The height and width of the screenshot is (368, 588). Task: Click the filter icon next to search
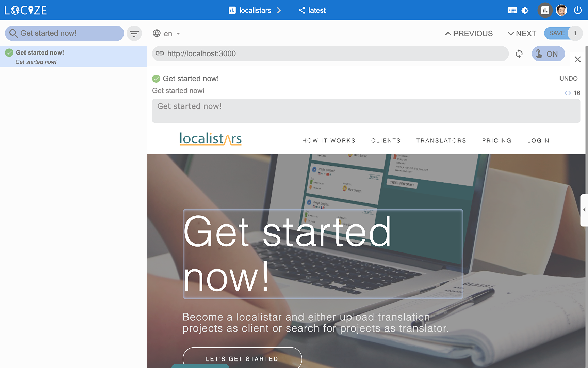click(x=134, y=33)
